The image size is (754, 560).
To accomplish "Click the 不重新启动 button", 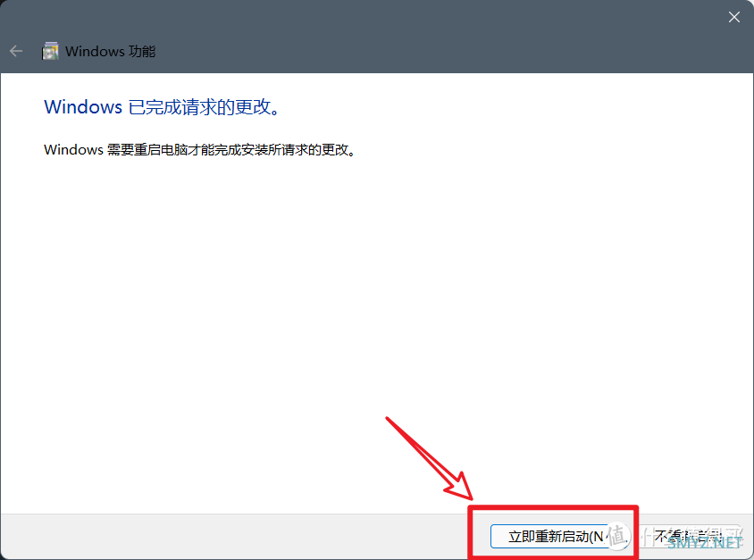I will click(690, 536).
